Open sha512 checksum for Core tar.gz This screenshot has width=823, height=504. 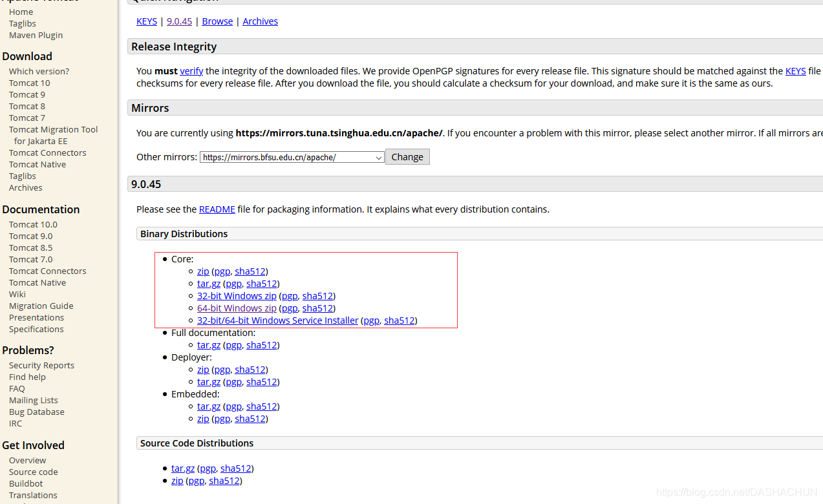pos(261,284)
